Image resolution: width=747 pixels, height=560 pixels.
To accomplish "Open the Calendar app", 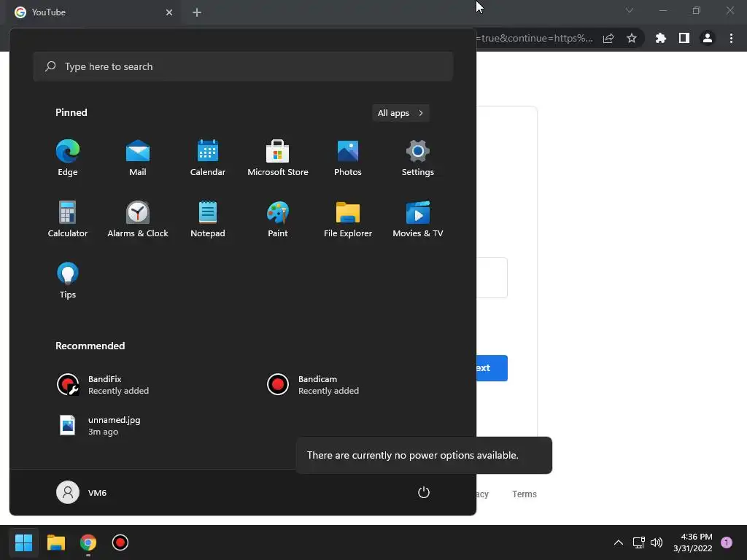I will tap(208, 158).
